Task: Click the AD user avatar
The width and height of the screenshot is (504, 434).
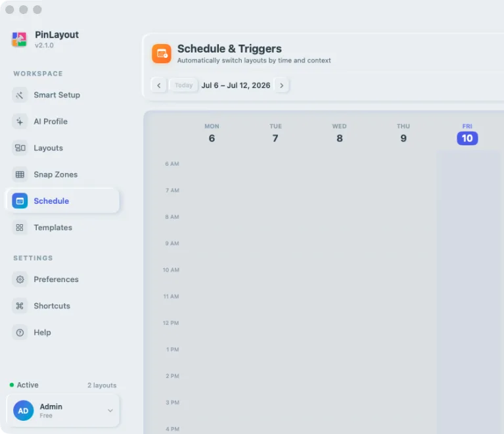Action: pos(23,410)
